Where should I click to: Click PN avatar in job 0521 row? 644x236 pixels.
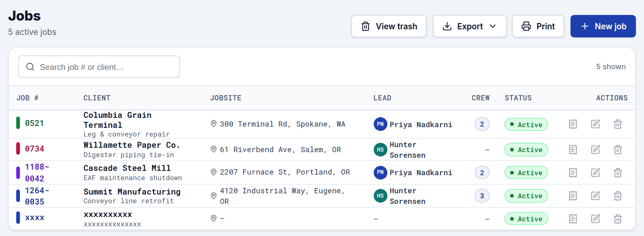[x=380, y=124]
